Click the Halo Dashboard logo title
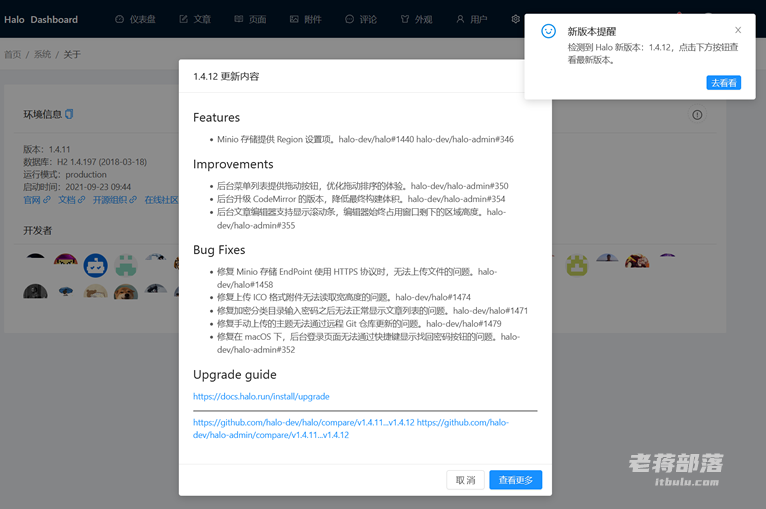 click(x=41, y=20)
